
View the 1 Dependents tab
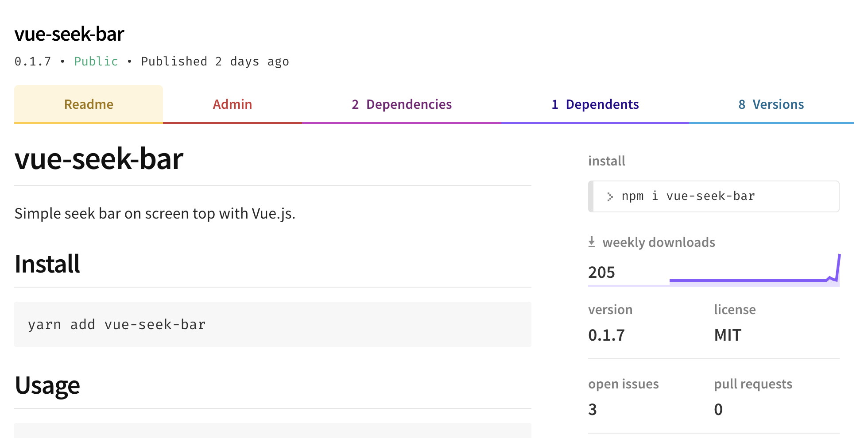595,104
